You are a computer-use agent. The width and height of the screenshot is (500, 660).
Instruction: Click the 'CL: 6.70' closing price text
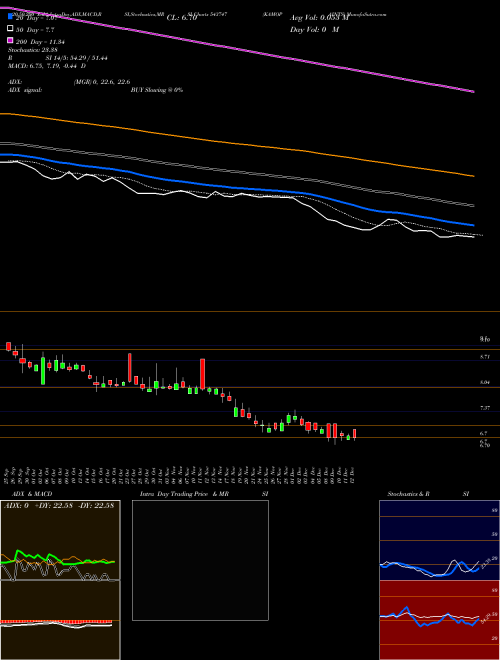coord(182,18)
